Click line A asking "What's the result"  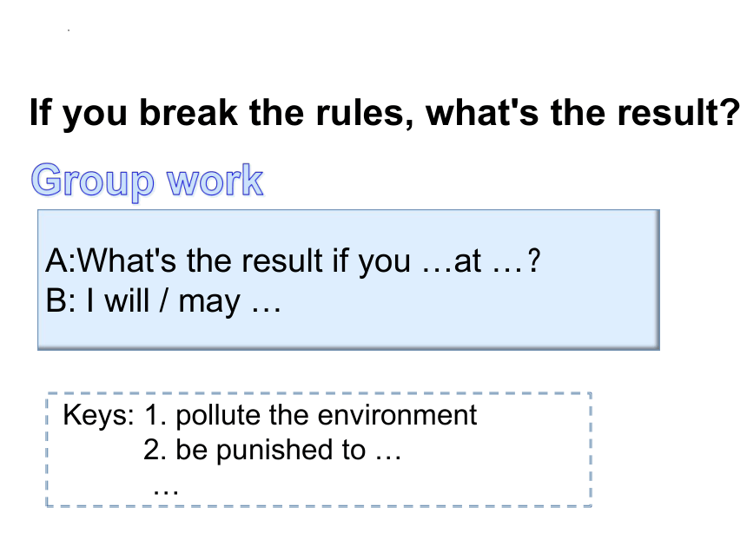[293, 261]
